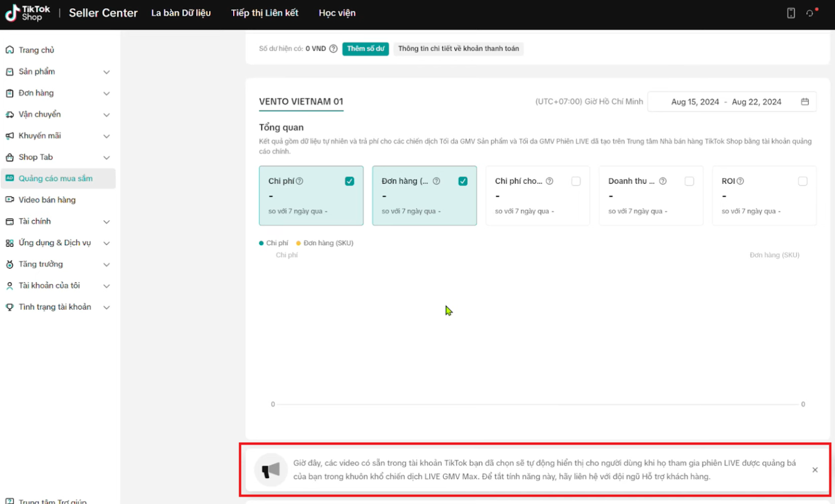
Task: Click the support headset icon in header
Action: point(810,13)
